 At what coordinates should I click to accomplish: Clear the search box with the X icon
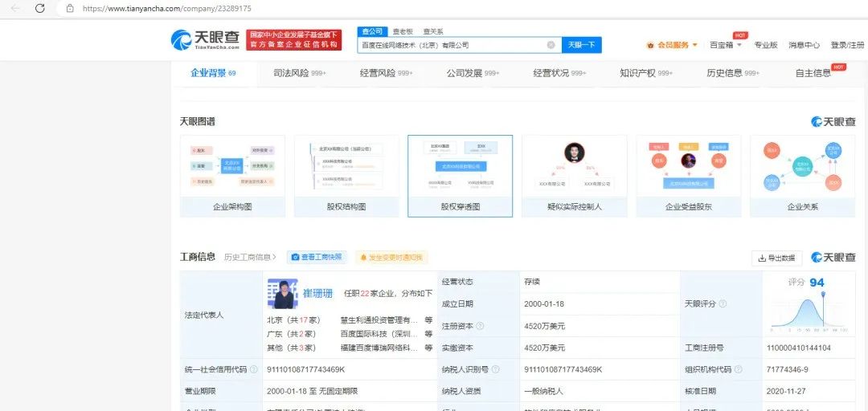(x=551, y=45)
